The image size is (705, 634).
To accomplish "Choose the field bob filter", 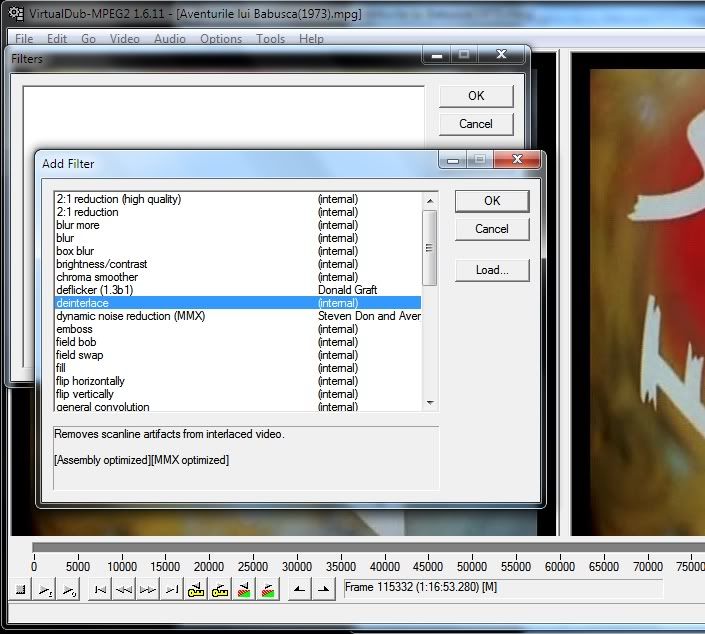I will (76, 342).
